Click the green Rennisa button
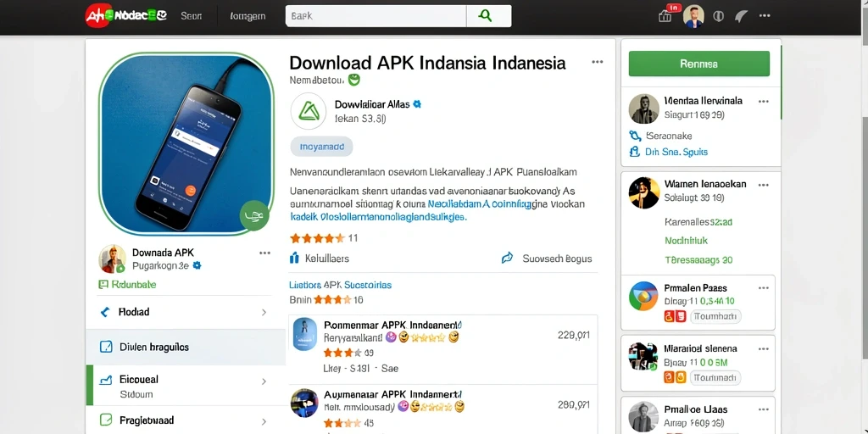The width and height of the screenshot is (868, 434). click(x=699, y=64)
